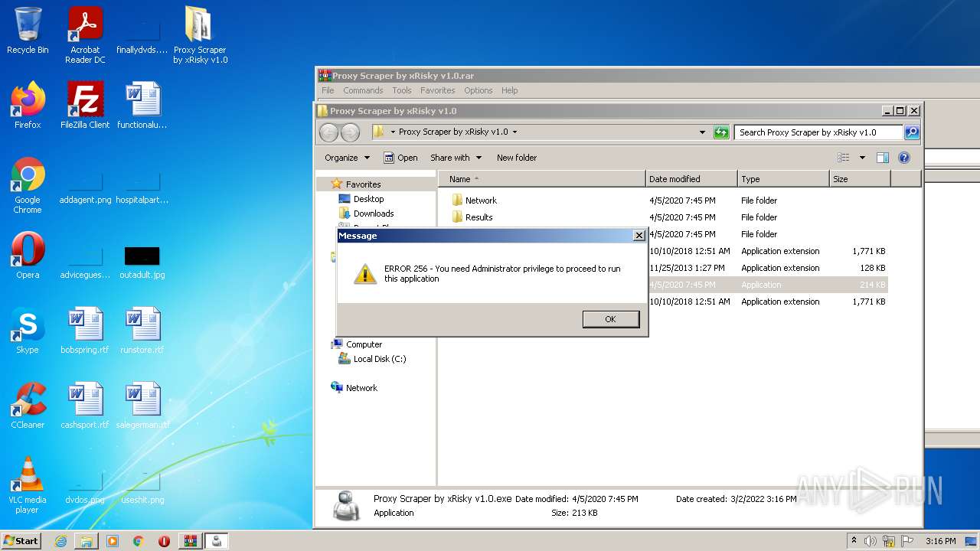Open File menu in WinRAR window

pos(328,90)
